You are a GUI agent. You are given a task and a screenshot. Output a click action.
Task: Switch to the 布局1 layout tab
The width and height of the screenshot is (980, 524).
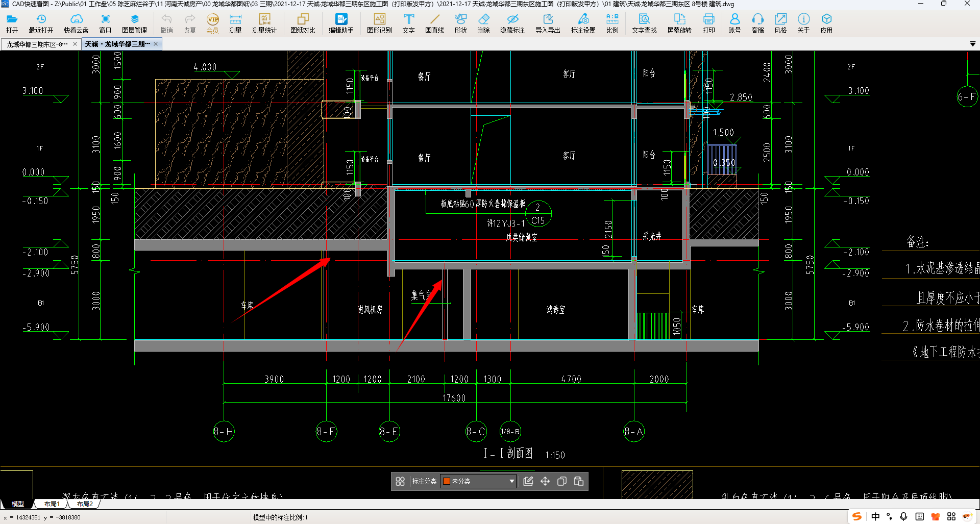pyautogui.click(x=52, y=504)
